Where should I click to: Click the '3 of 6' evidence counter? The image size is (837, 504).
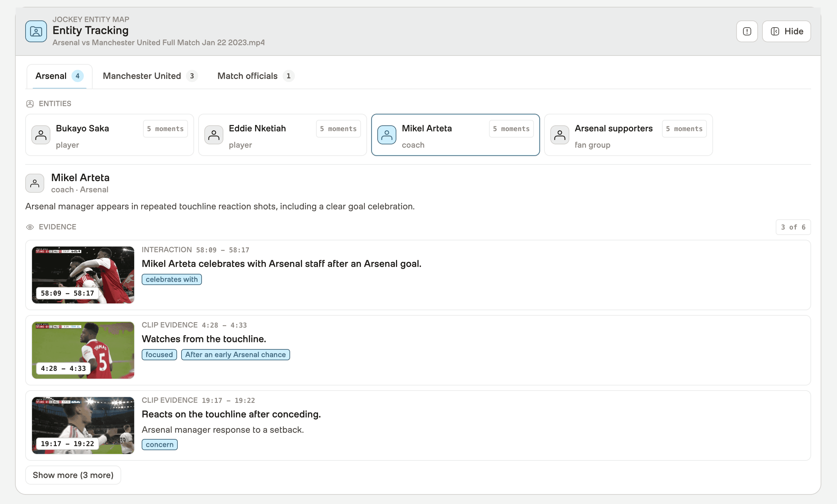tap(793, 227)
